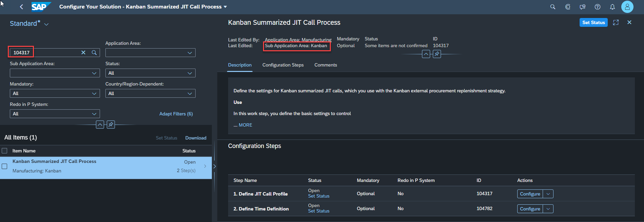Open the Redo in P System dropdown
The image size is (644, 222).
94,114
